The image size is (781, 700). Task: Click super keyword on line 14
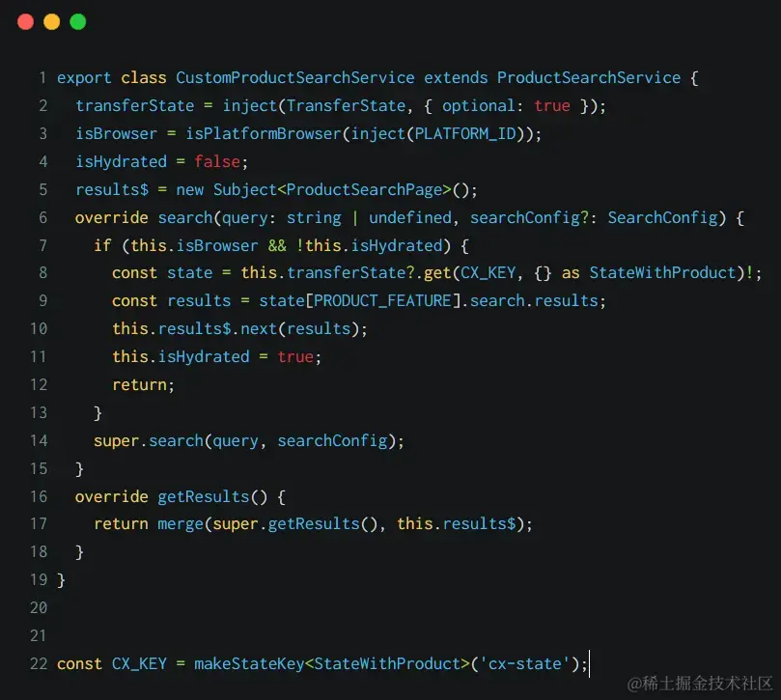(x=116, y=441)
